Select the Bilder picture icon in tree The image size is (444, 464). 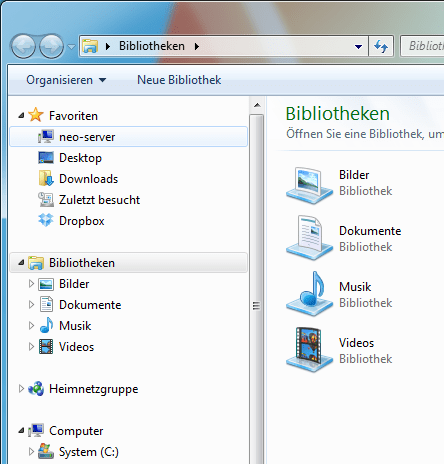click(x=46, y=284)
